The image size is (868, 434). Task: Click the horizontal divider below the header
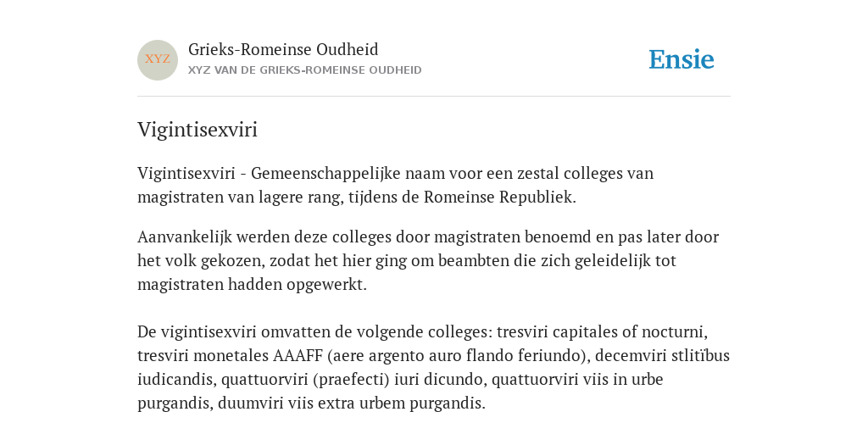click(x=434, y=97)
